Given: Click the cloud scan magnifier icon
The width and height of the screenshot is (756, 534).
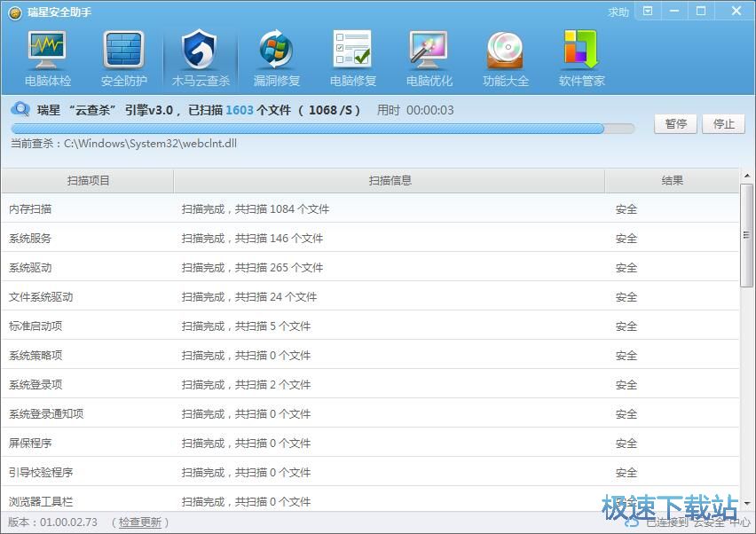Looking at the screenshot, I should (21, 109).
